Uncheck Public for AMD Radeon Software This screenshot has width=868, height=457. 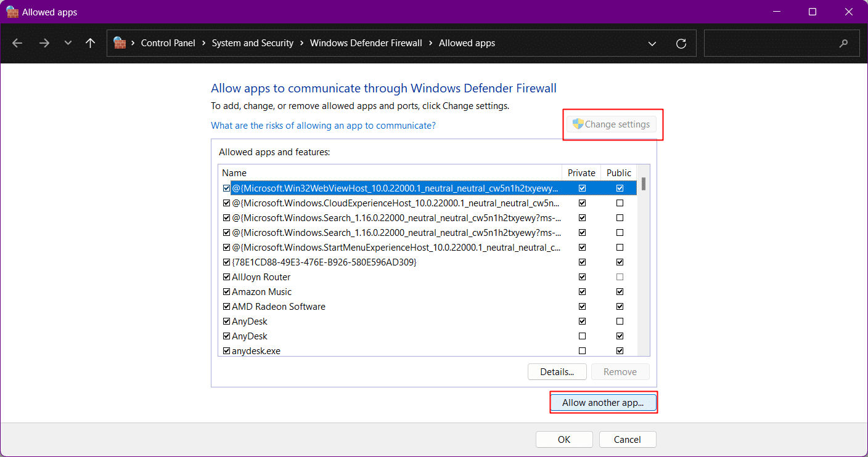(x=620, y=307)
